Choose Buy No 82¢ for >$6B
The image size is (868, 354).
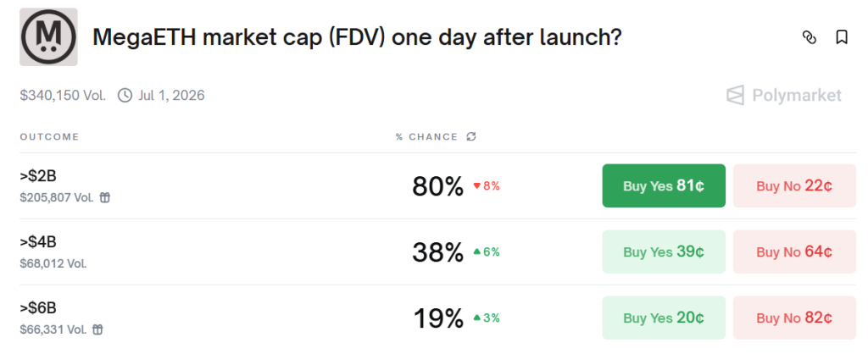(x=794, y=318)
